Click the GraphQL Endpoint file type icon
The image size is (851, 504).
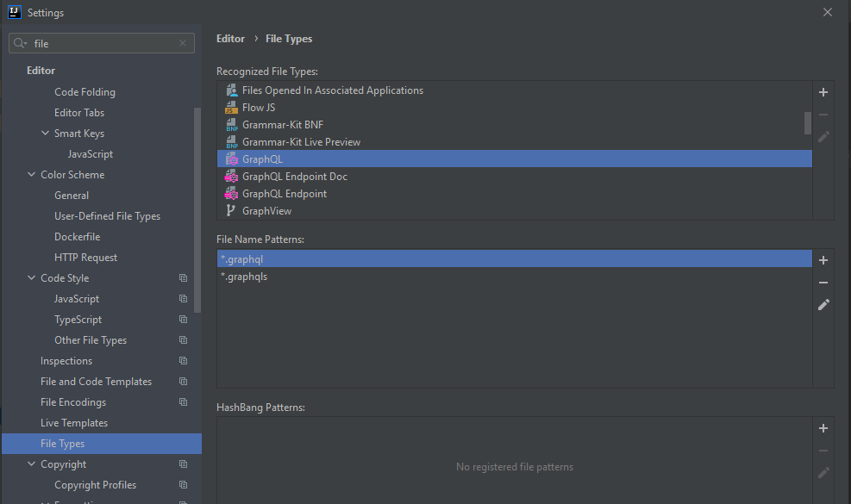[231, 193]
